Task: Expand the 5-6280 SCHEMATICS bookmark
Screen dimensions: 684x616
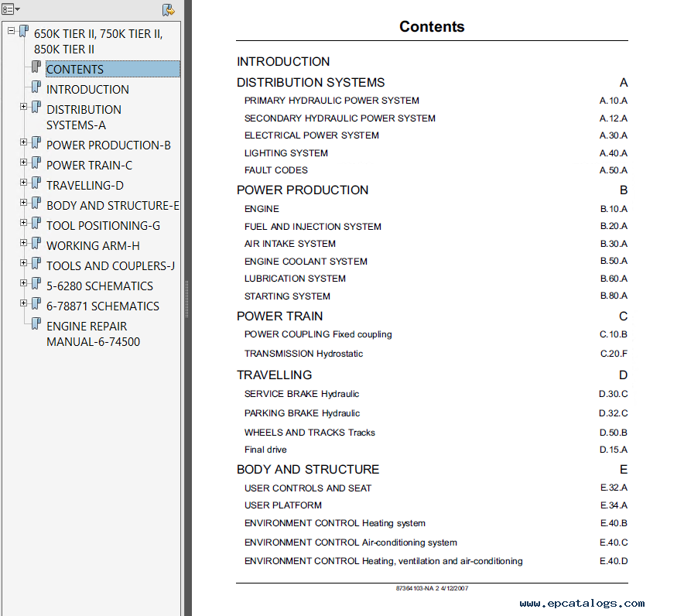Action: pos(23,282)
